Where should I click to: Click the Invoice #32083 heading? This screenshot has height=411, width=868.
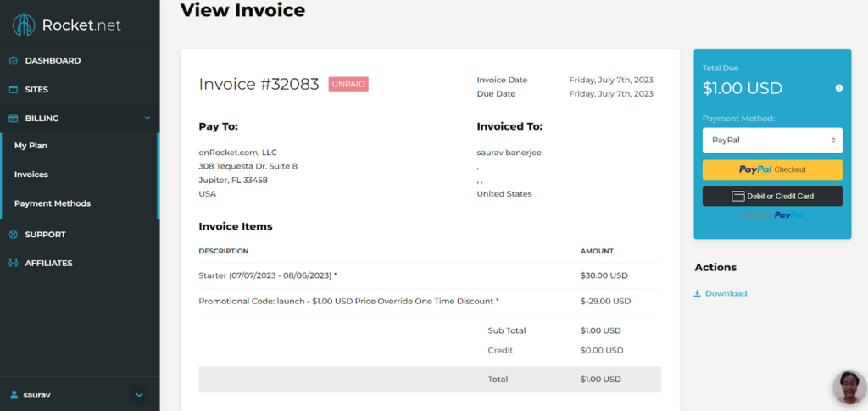tap(259, 84)
